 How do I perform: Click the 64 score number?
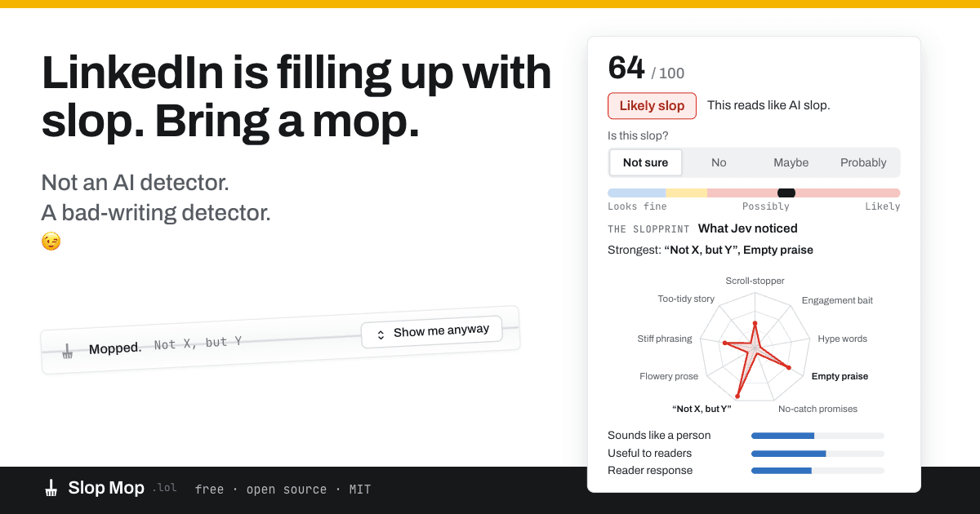626,69
